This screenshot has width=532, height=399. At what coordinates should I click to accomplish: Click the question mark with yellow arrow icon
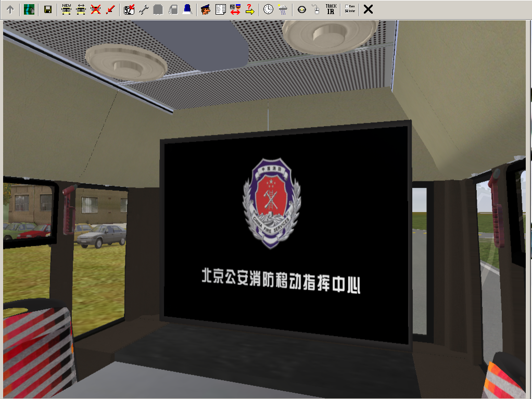point(250,9)
